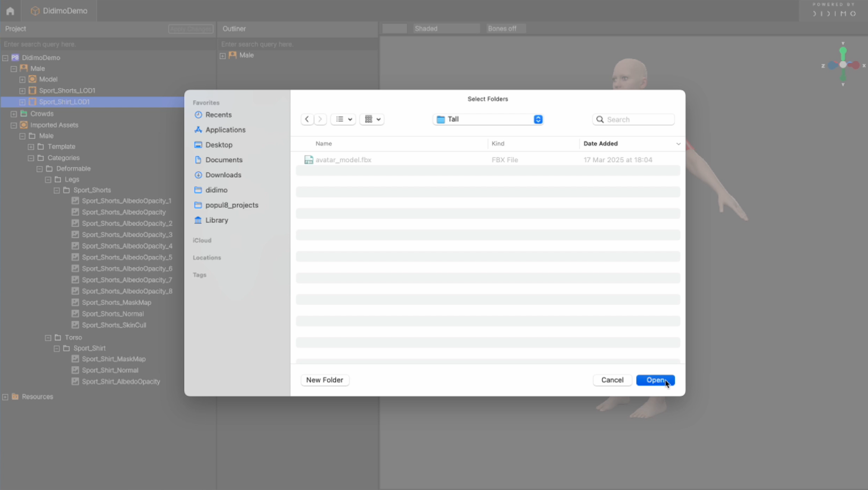Open the DidimoDemo project tab
The width and height of the screenshot is (868, 490).
59,11
